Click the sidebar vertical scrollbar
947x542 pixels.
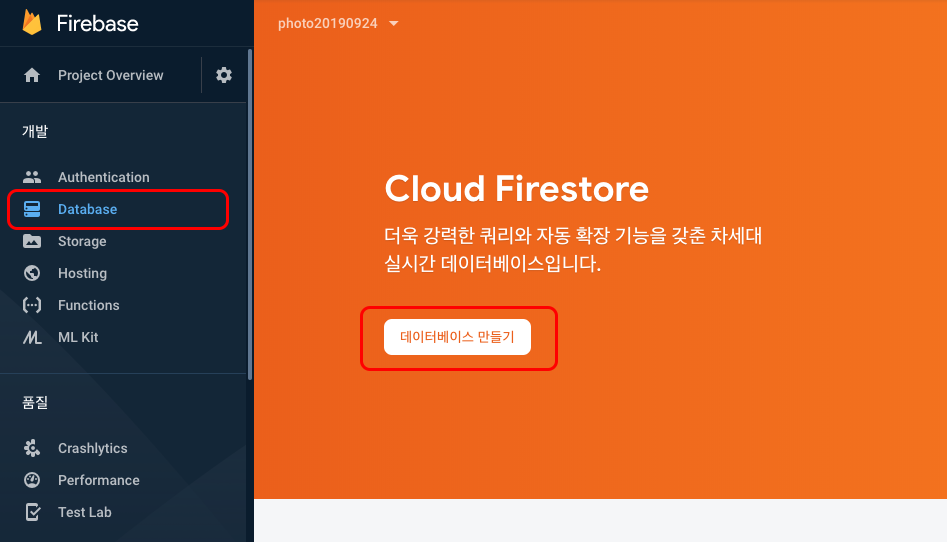pyautogui.click(x=250, y=215)
